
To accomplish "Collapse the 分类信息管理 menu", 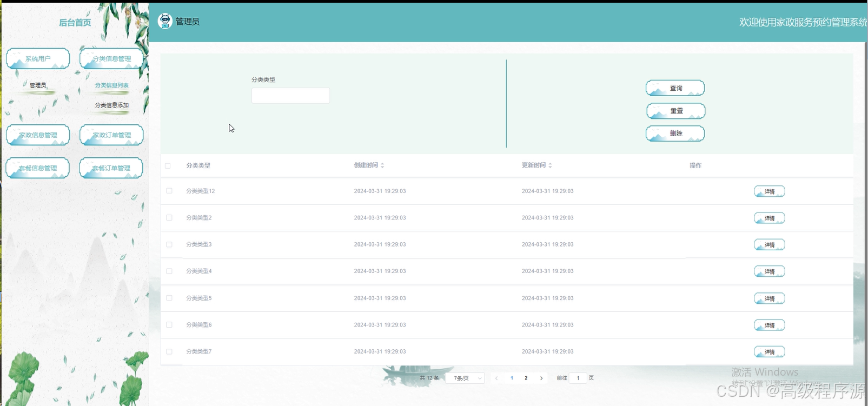I will (x=111, y=58).
